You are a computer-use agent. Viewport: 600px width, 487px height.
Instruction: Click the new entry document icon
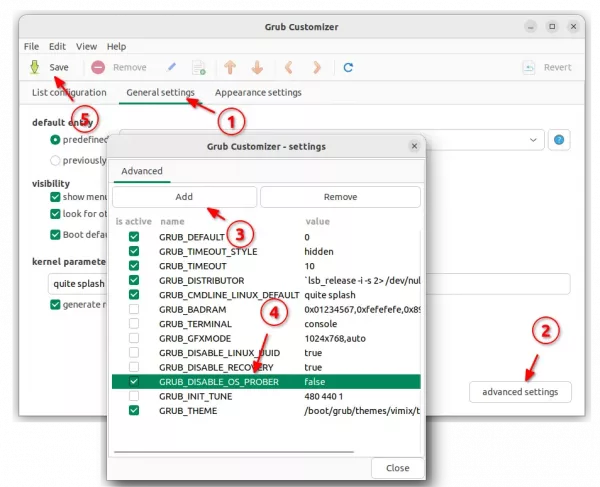(199, 67)
